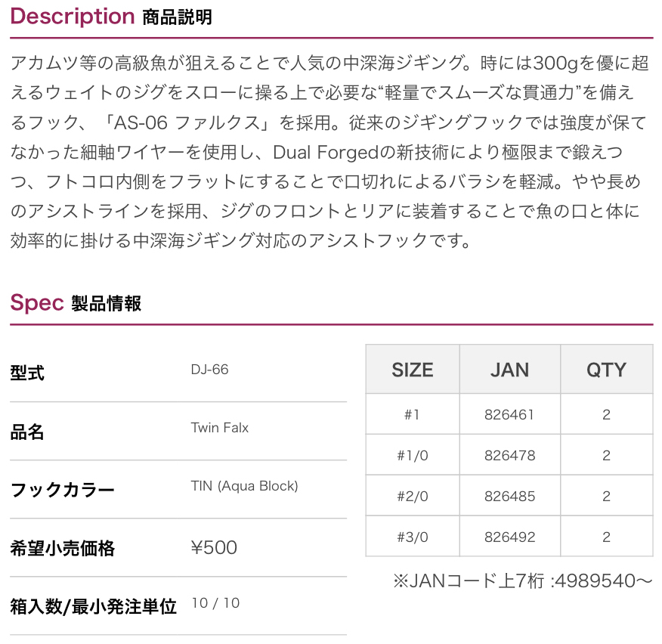Click JAN code 826492
The image size is (662, 644).
point(509,537)
